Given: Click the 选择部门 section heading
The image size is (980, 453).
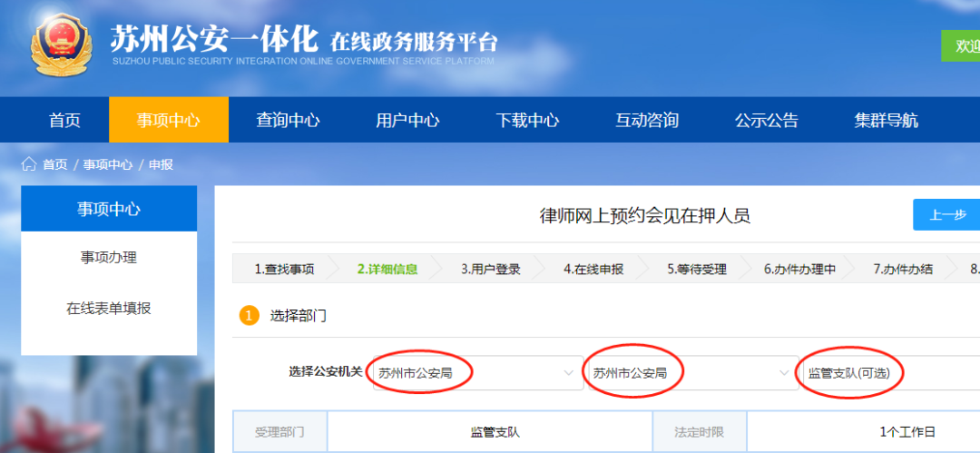Looking at the screenshot, I should pyautogui.click(x=299, y=315).
